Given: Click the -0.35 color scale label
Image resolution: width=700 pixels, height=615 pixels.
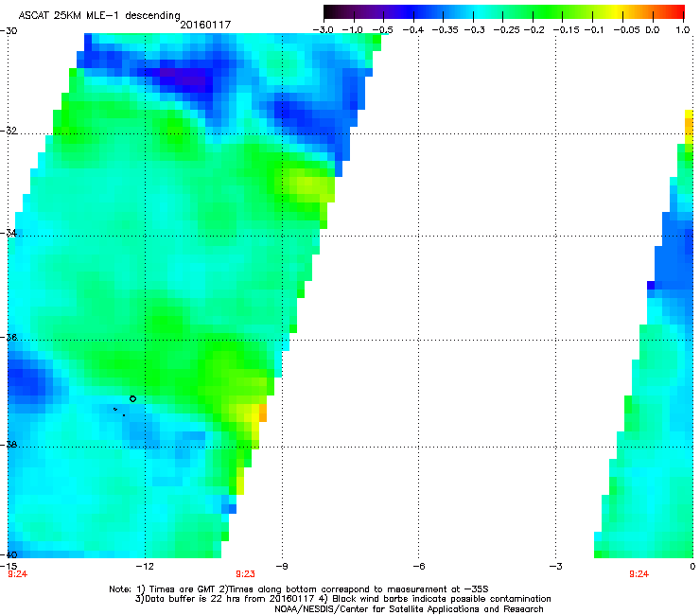Looking at the screenshot, I should [445, 30].
